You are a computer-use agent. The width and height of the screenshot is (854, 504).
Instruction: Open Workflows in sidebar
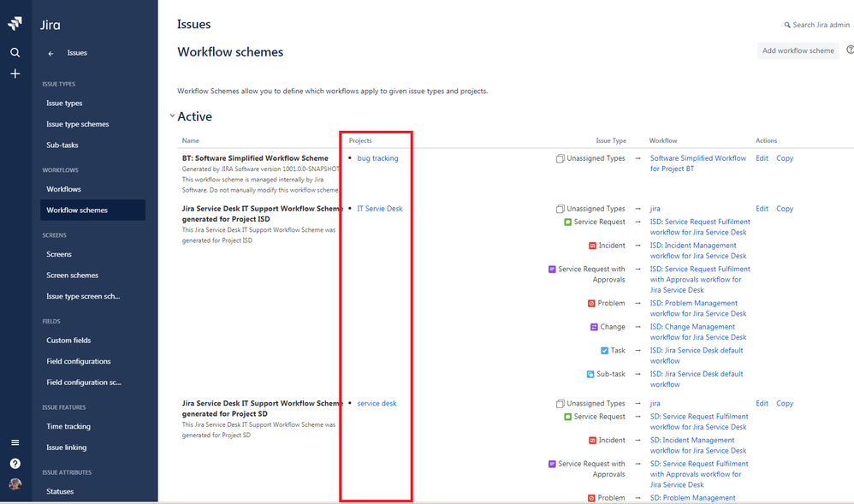63,189
